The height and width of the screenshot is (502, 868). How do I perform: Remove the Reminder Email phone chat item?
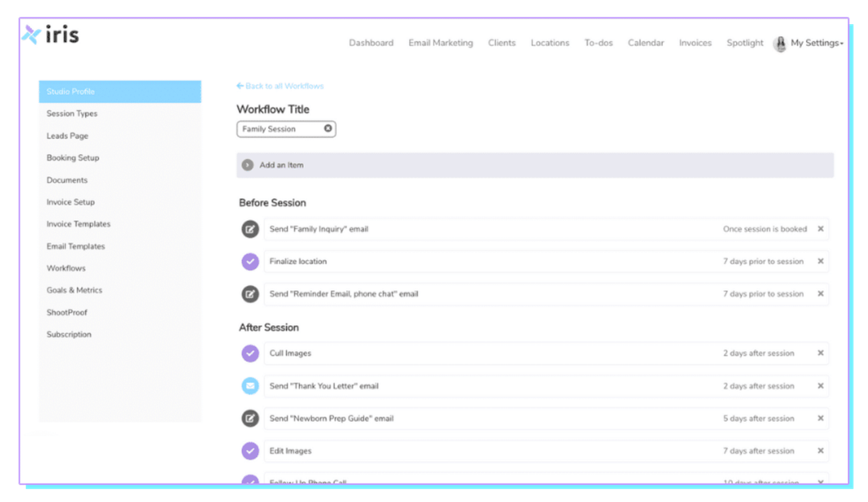coord(821,294)
